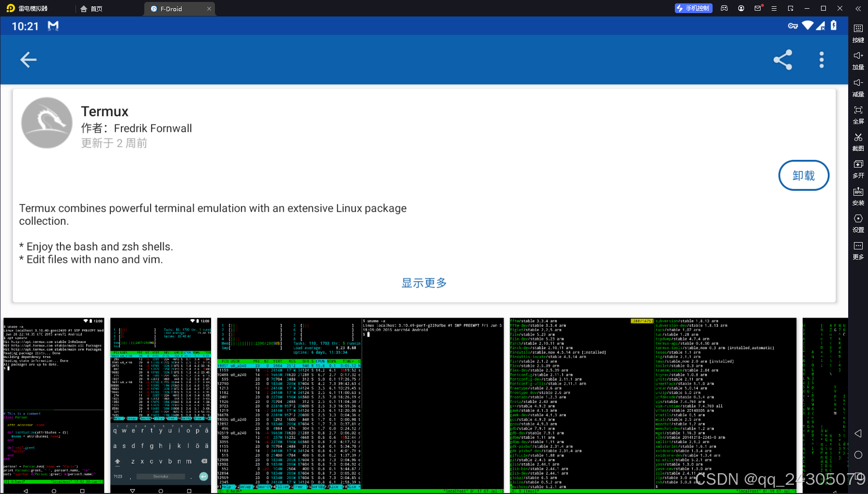
Task: Tap the Android home circle in sidebar
Action: [x=858, y=455]
